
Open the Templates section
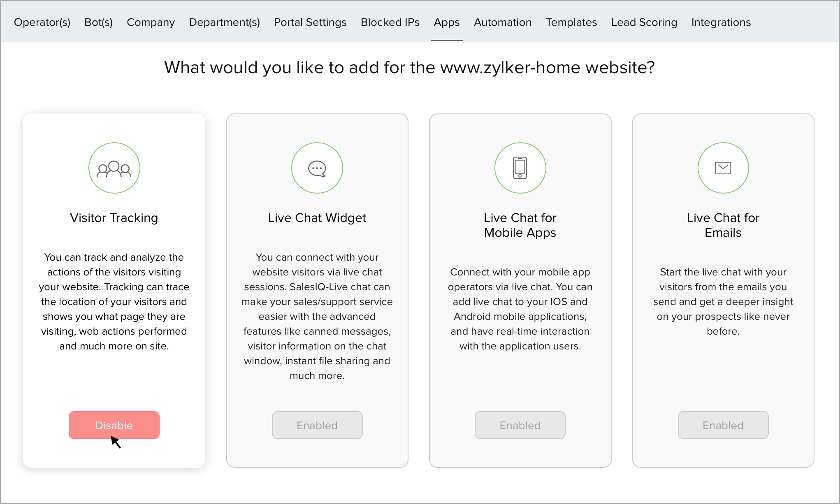571,22
